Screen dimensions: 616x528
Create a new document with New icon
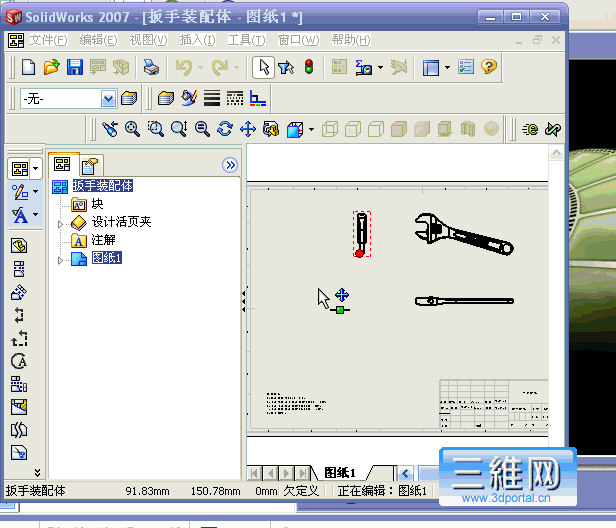pyautogui.click(x=28, y=67)
